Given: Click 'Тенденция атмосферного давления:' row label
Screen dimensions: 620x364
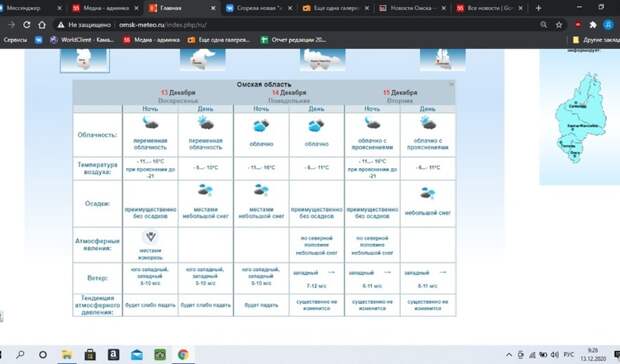Looking at the screenshot, I should (97, 305).
